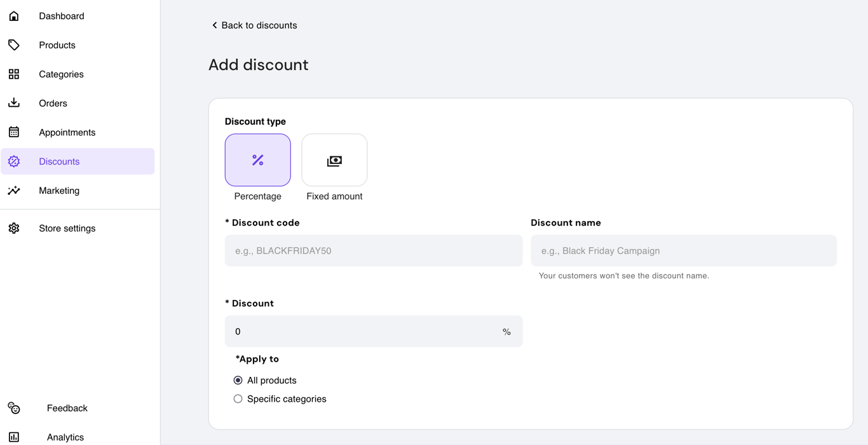The width and height of the screenshot is (868, 445).
Task: Select the Fixed amount discount type
Action: point(334,160)
